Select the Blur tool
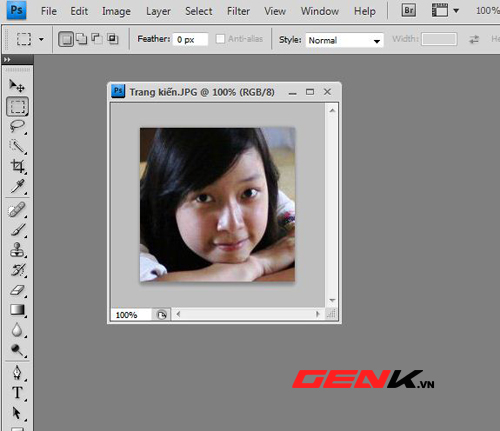 pyautogui.click(x=17, y=330)
